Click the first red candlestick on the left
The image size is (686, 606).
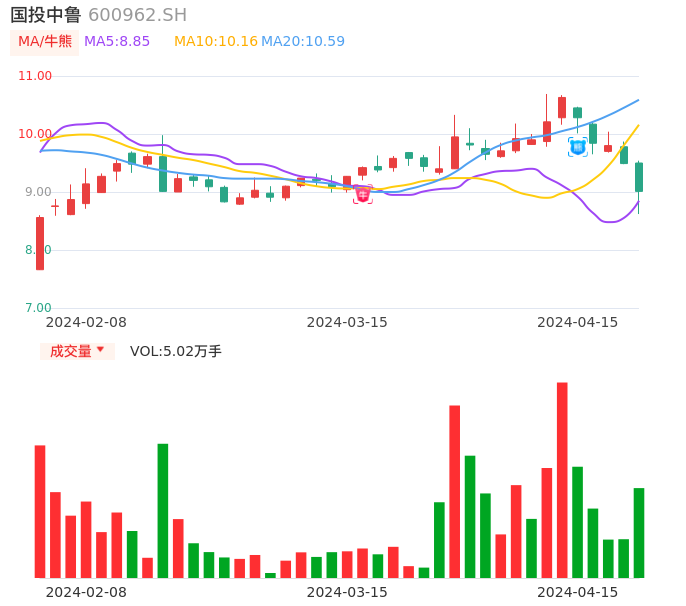coord(40,243)
